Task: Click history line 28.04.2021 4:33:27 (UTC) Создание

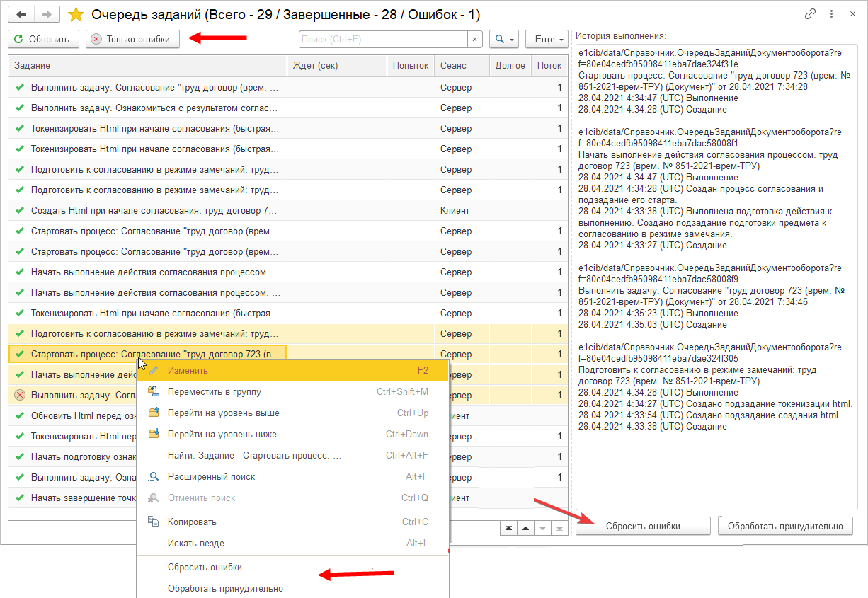Action: point(652,245)
